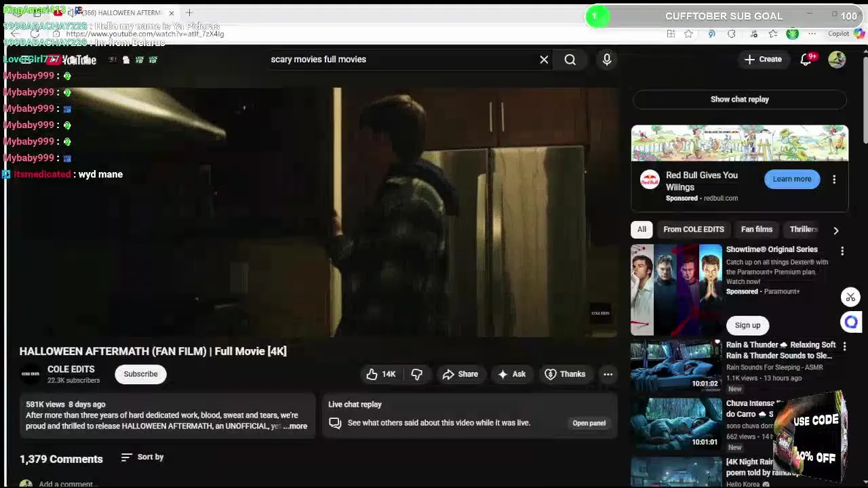Open Red Bull ad options menu
The height and width of the screenshot is (488, 868).
coord(834,180)
